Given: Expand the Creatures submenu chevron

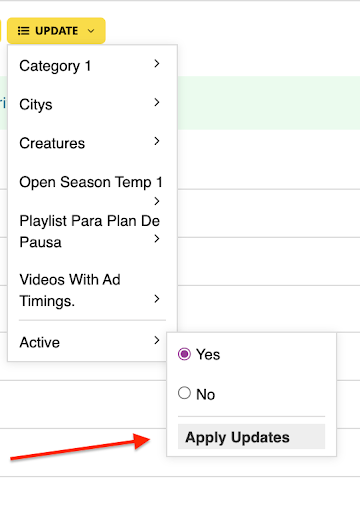Looking at the screenshot, I should pyautogui.click(x=157, y=141).
